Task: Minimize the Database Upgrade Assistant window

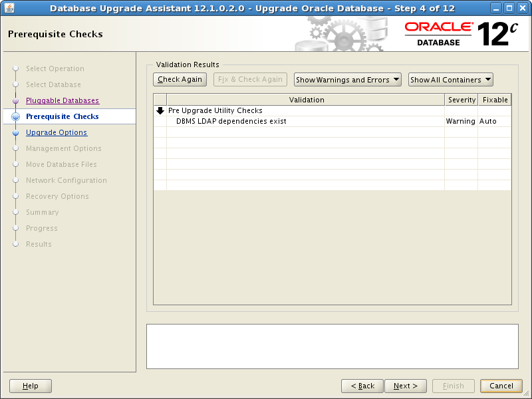Action: tap(496, 8)
